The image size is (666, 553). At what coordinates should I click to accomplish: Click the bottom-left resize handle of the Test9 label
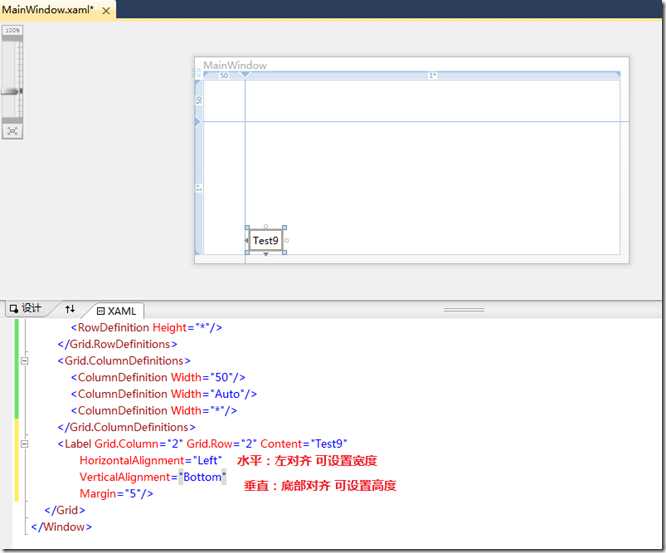pos(247,252)
